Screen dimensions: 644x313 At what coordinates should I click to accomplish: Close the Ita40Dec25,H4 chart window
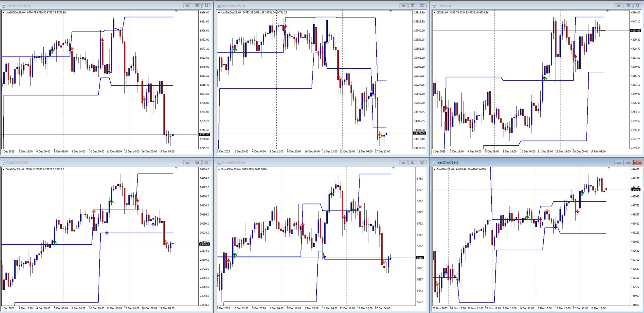click(x=637, y=163)
